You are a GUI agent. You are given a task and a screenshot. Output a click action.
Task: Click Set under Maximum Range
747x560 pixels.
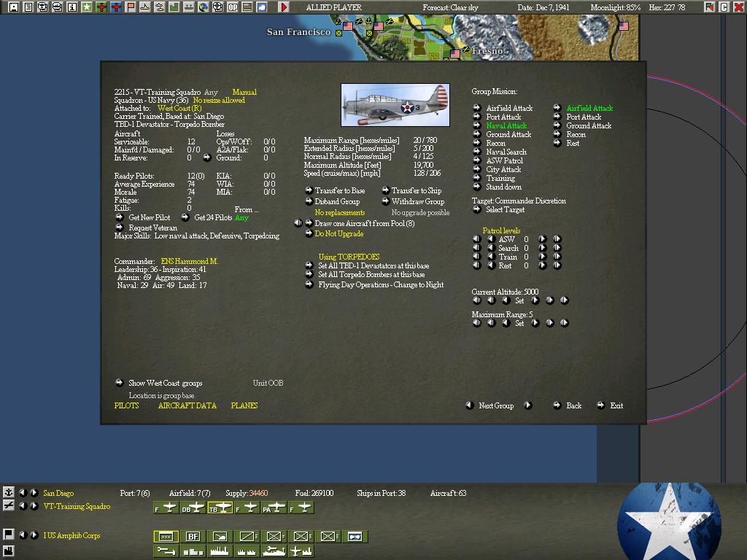(519, 323)
